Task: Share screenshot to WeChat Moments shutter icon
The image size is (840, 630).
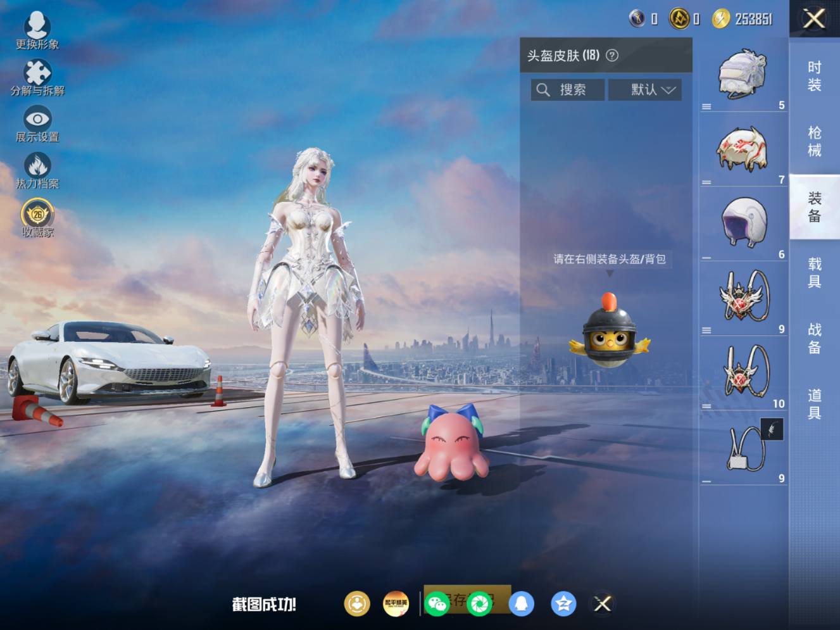Action: [479, 603]
